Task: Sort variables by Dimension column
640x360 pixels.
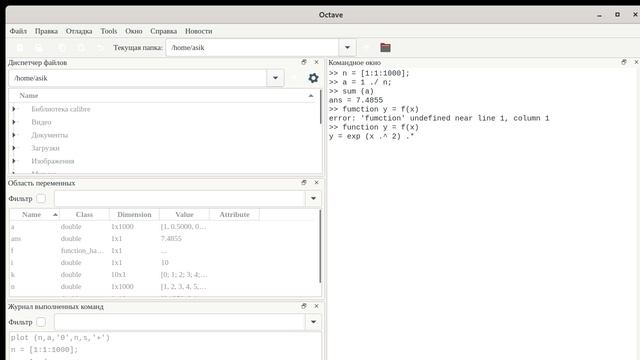Action: coord(134,214)
